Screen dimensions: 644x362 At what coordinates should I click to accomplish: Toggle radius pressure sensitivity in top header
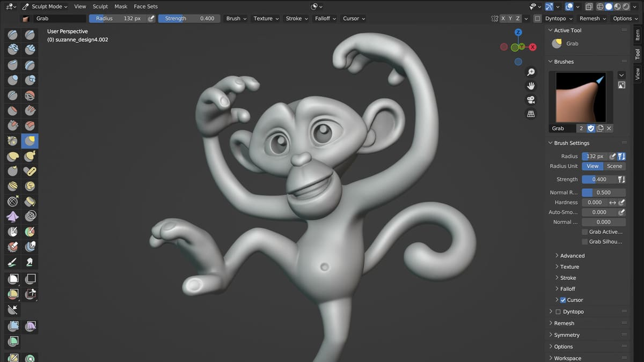click(x=151, y=18)
